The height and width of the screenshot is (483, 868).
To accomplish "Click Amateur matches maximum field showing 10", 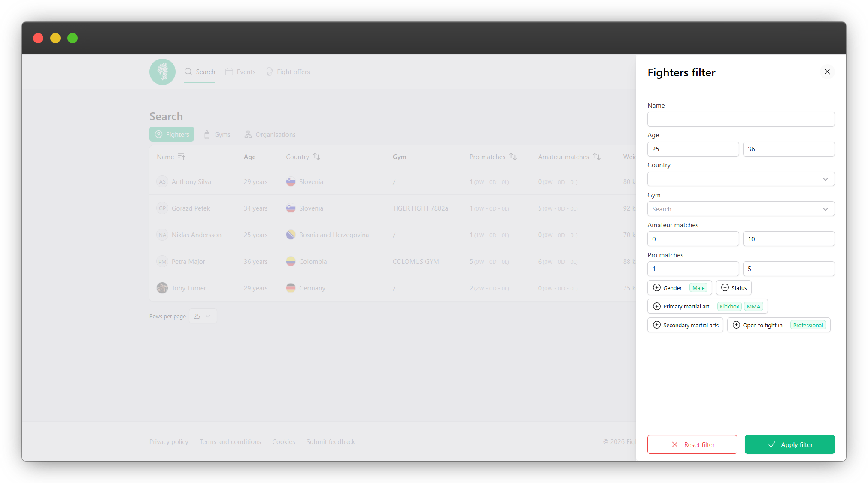I will [789, 239].
